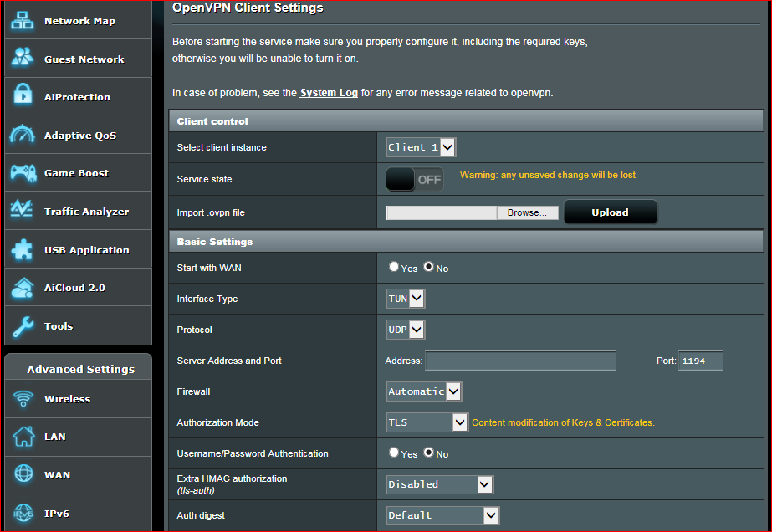Open LAN advanced settings label
Screen dimensions: 772x532
54,437
